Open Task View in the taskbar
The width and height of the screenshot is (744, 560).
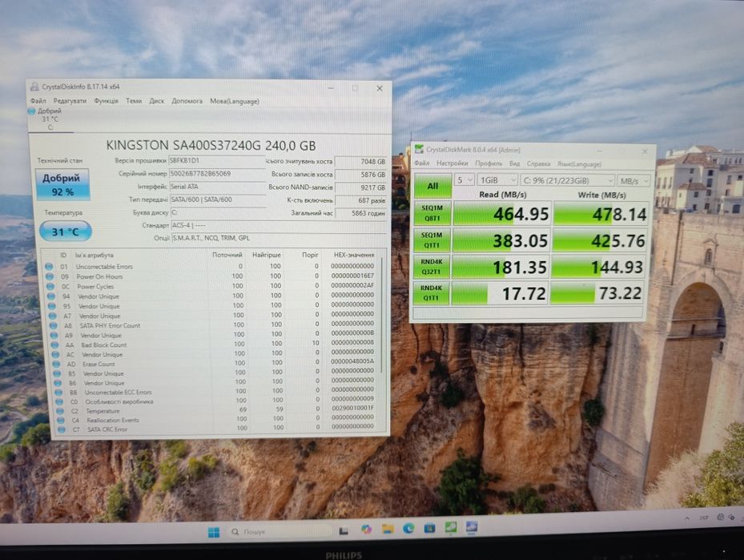[344, 531]
